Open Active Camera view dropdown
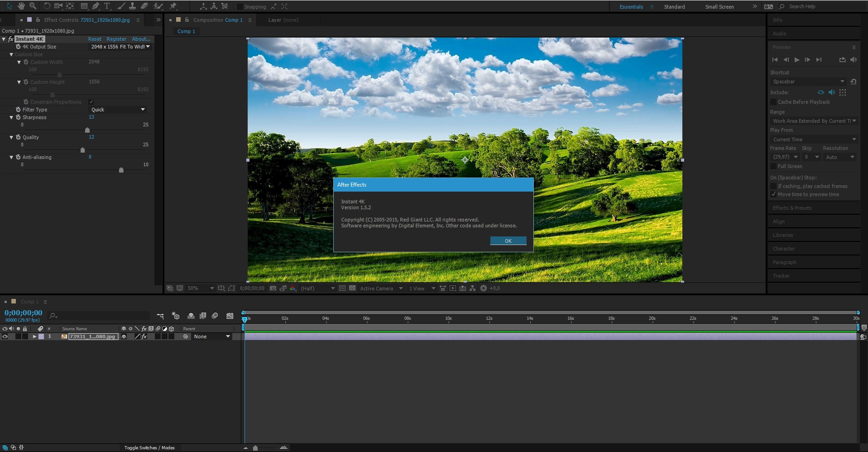 click(x=381, y=288)
